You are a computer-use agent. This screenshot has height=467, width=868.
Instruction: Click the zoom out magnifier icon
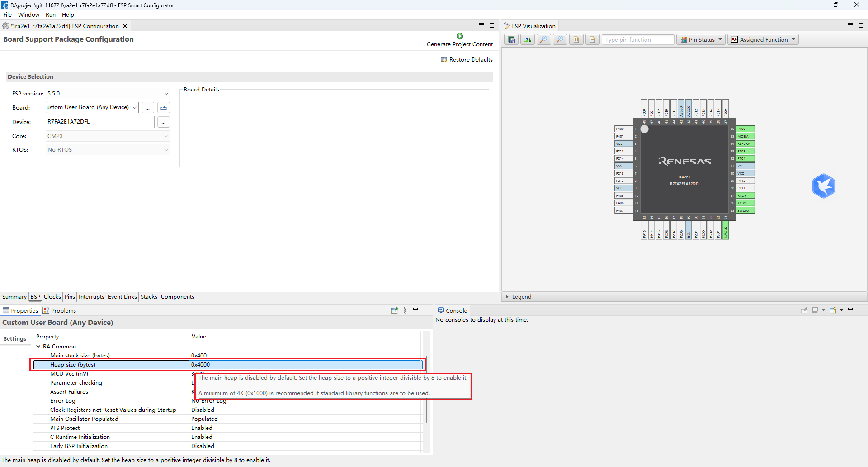(544, 40)
